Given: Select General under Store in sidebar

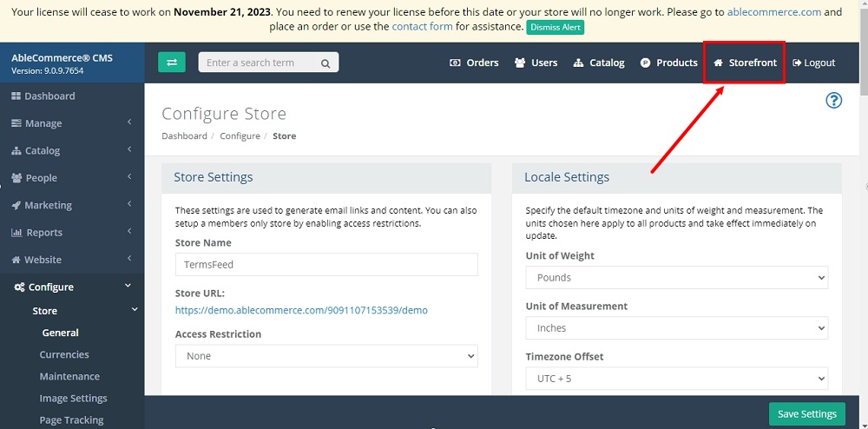Looking at the screenshot, I should [x=61, y=333].
